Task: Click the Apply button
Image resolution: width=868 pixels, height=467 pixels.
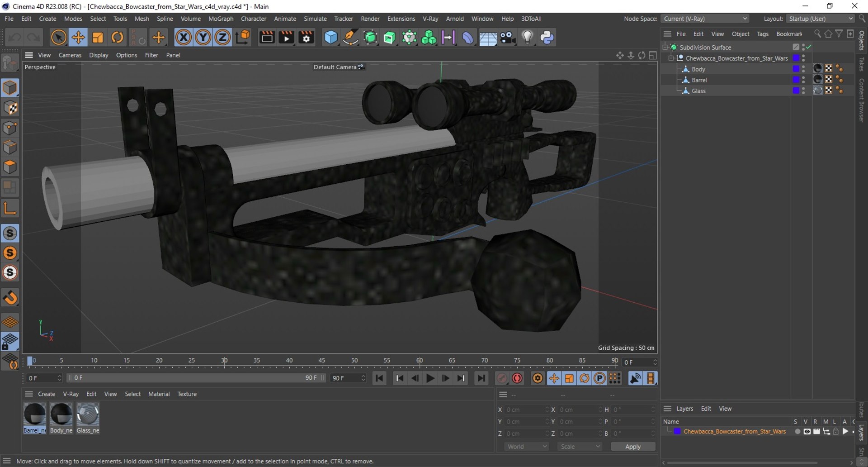Action: click(633, 447)
